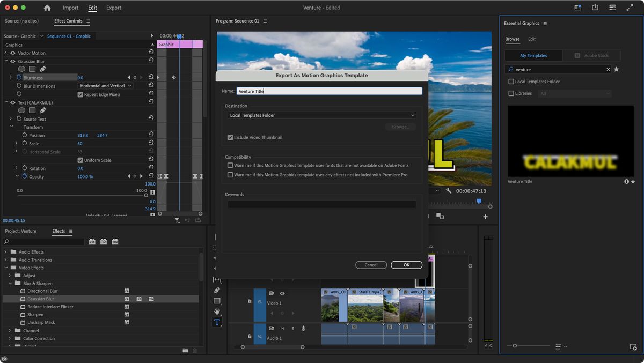Screen dimensions: 644x363
Task: Click the Cancel button in the dialog
Action: point(371,265)
